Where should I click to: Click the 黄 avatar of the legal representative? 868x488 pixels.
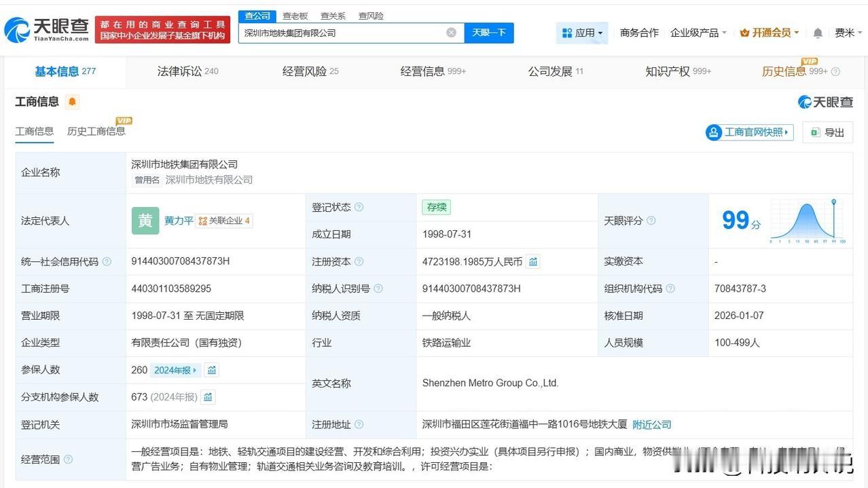[x=145, y=221]
